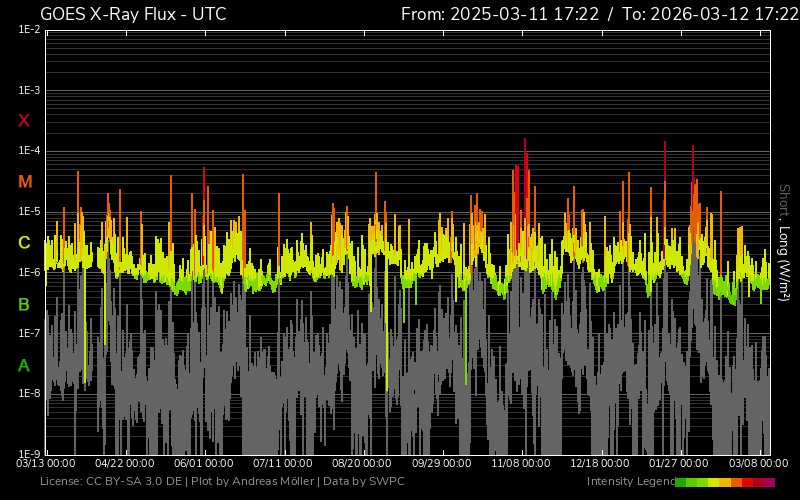Click the 'Plot by Andreas Möller' credit
800x500 pixels.
tap(254, 481)
